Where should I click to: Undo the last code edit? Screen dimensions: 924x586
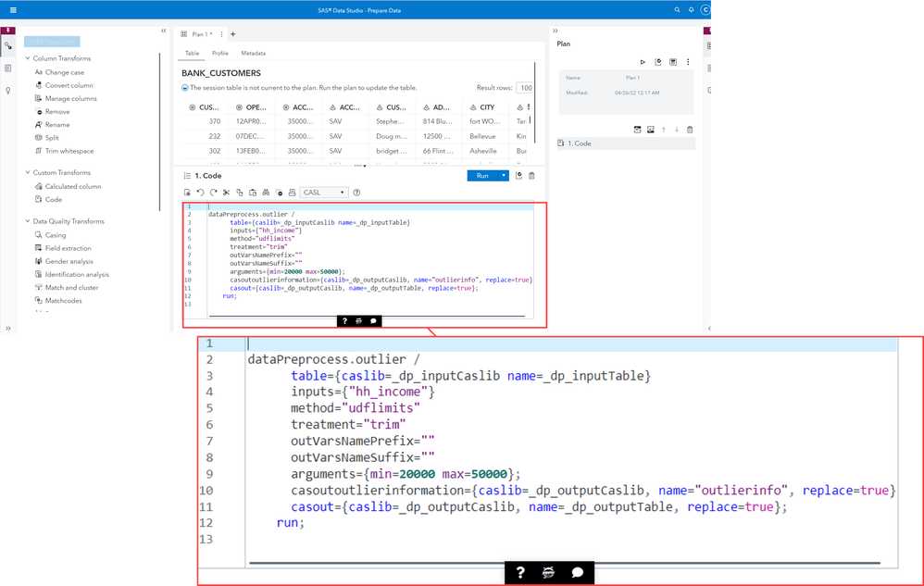pyautogui.click(x=200, y=193)
